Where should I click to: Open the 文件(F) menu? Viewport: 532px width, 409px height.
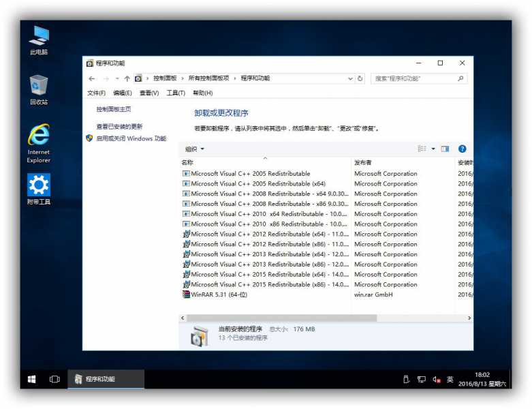[96, 93]
